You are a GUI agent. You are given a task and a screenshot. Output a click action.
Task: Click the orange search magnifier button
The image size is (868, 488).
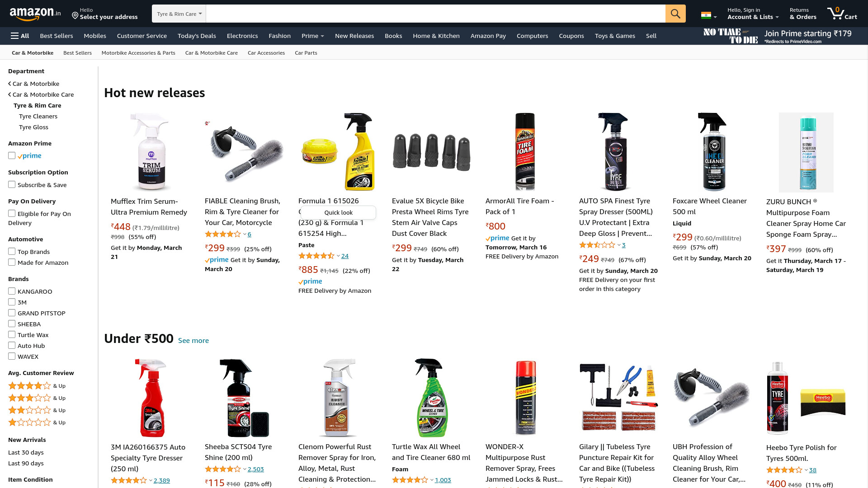(675, 14)
